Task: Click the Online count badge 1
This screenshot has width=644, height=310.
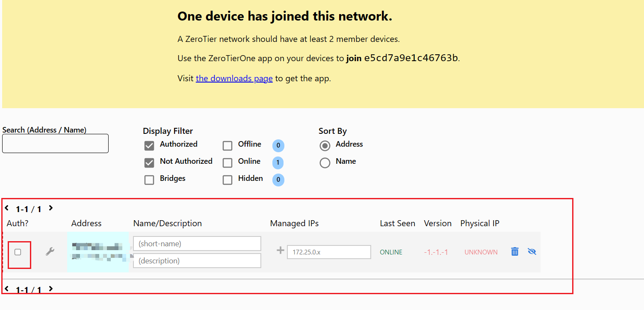Action: tap(278, 163)
